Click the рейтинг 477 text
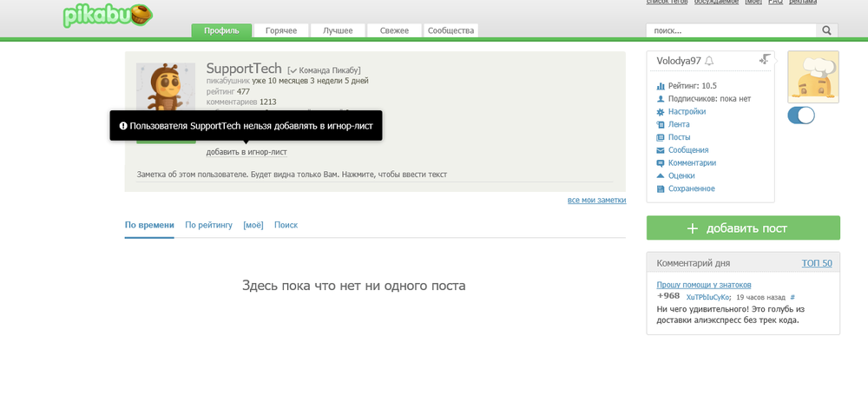This screenshot has height=396, width=868. (228, 91)
